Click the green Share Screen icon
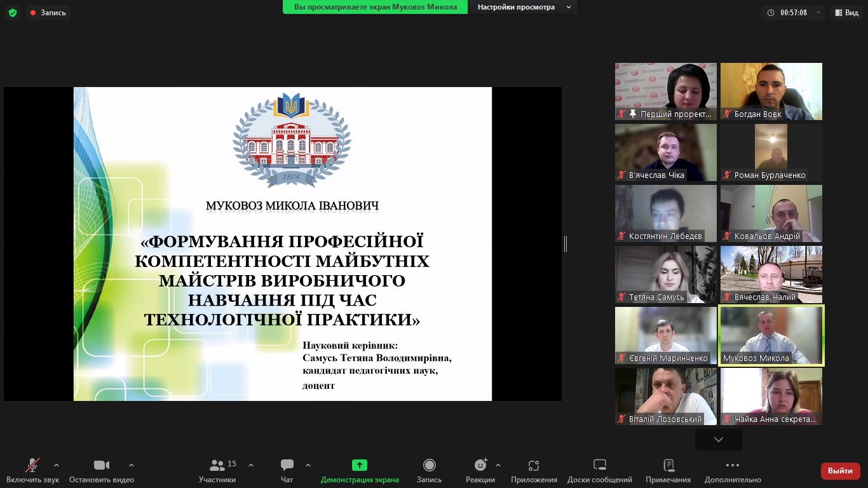Image resolution: width=868 pixels, height=488 pixels. (x=360, y=465)
